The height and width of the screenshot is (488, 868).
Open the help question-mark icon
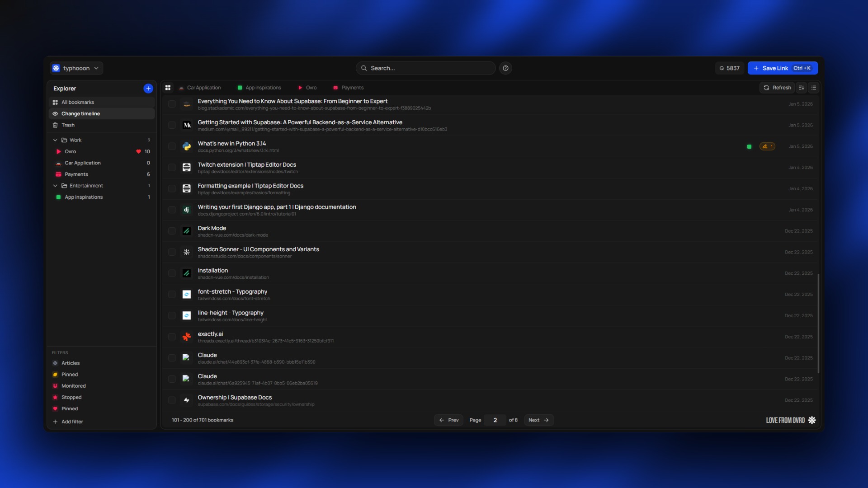tap(505, 68)
